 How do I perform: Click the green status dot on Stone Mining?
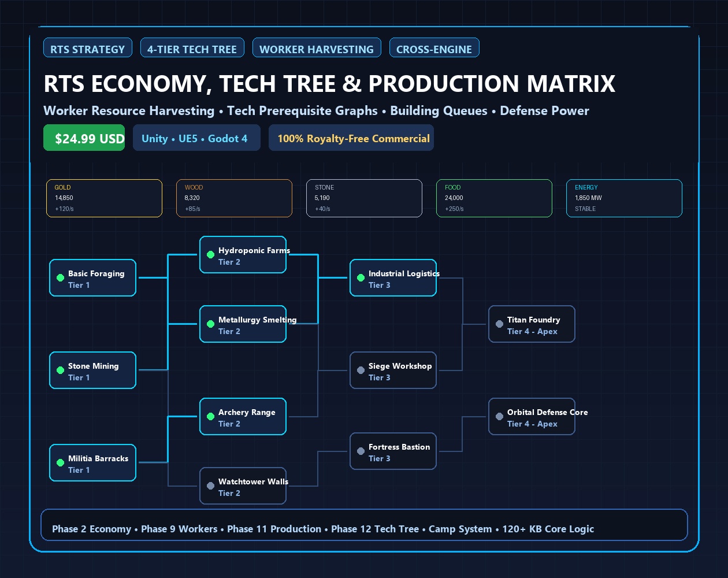(x=60, y=370)
